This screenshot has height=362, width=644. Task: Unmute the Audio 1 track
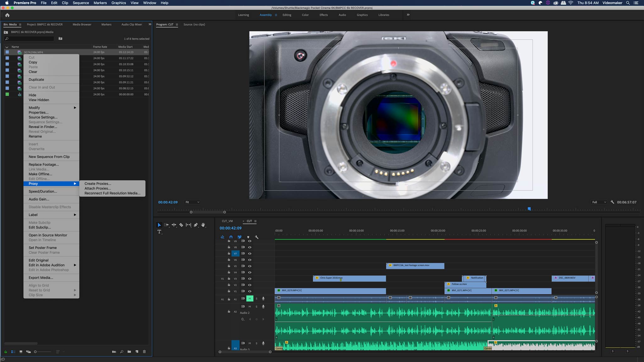[250, 299]
